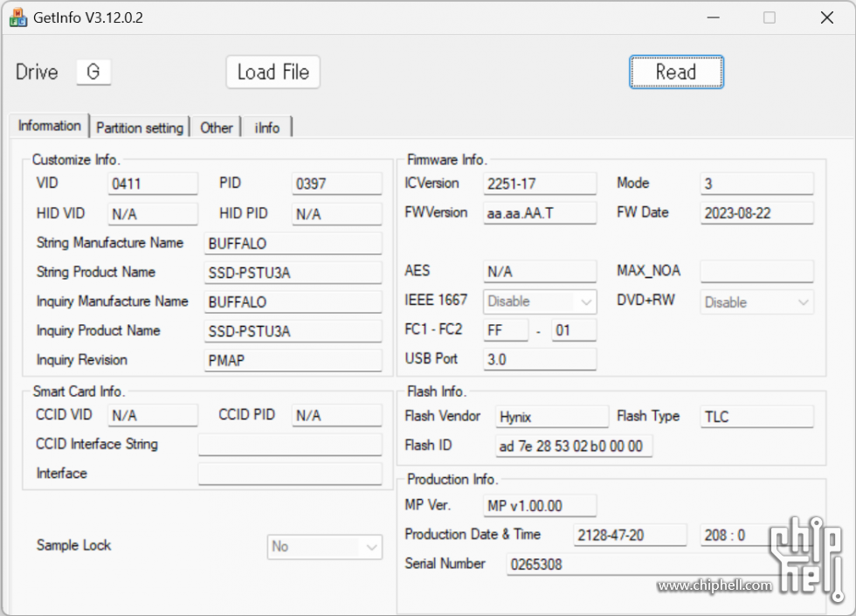Expand the DVD+RW dropdown
Image resolution: width=856 pixels, height=616 pixels.
(756, 302)
